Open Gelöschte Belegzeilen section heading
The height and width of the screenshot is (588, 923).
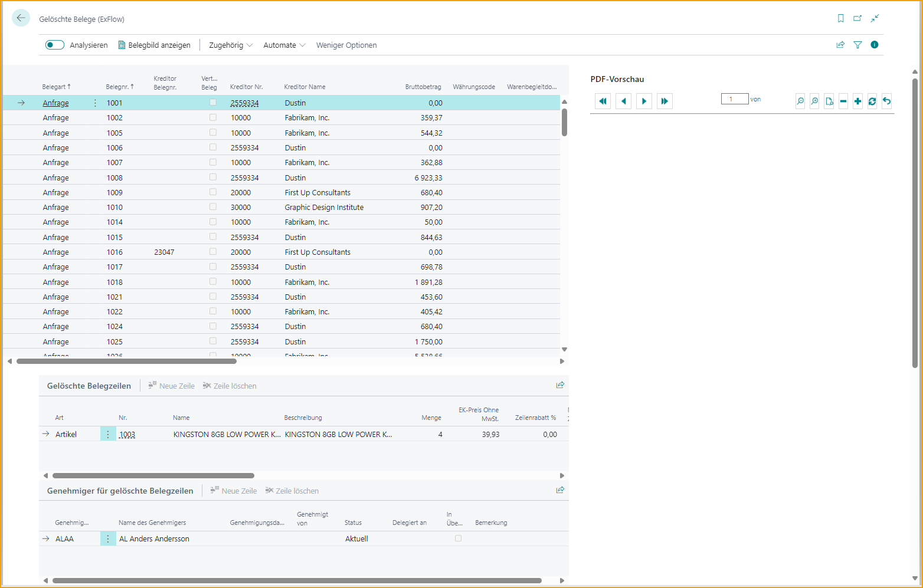click(89, 386)
